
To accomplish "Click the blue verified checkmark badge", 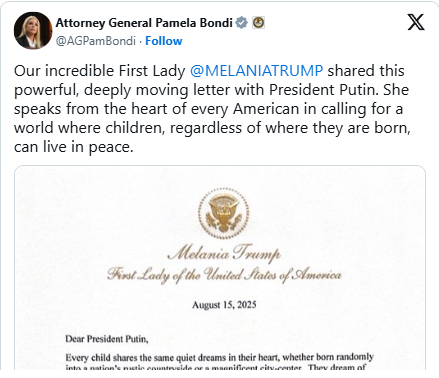I will click(241, 23).
